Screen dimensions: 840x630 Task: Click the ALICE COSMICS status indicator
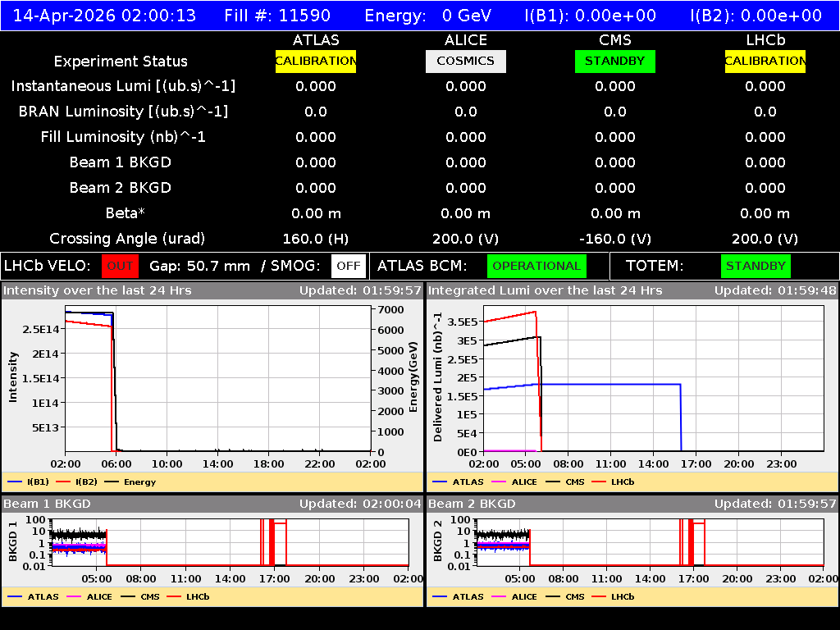pyautogui.click(x=465, y=61)
